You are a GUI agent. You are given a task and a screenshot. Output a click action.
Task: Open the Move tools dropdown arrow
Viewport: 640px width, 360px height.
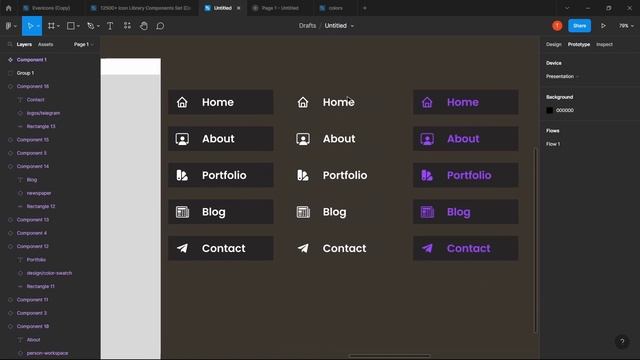click(x=38, y=26)
